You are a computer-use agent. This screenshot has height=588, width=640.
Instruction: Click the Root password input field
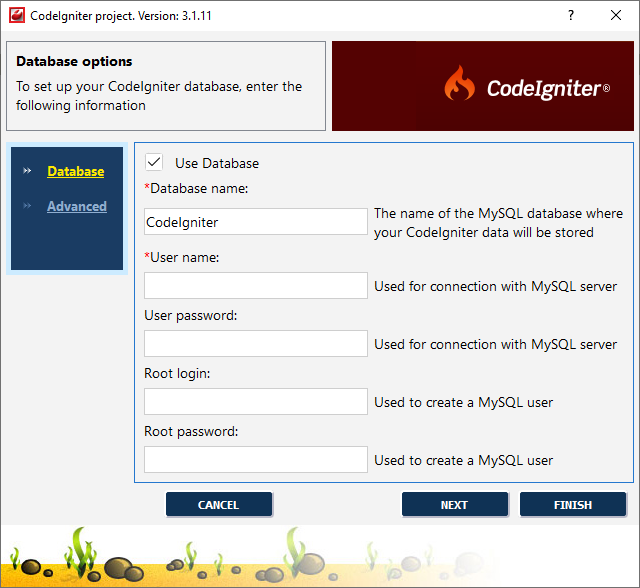(256, 459)
